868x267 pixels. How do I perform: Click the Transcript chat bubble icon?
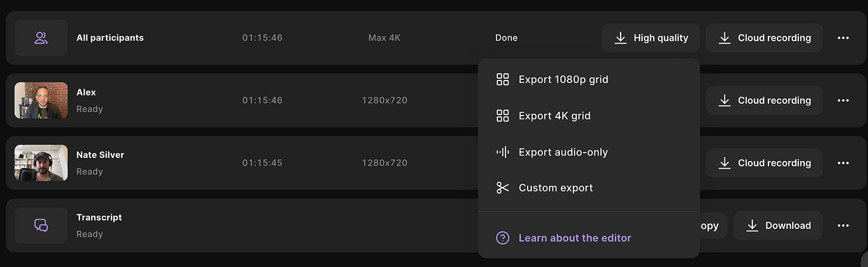[41, 225]
